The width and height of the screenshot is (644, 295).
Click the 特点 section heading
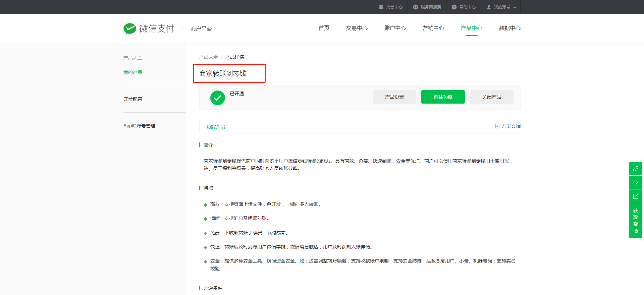[208, 188]
